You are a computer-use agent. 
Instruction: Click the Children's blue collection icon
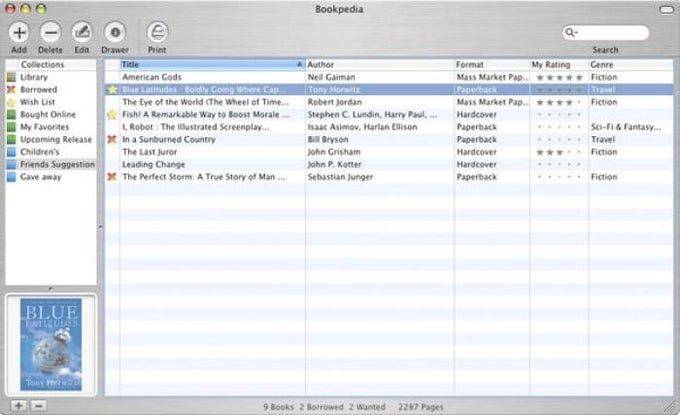click(11, 152)
